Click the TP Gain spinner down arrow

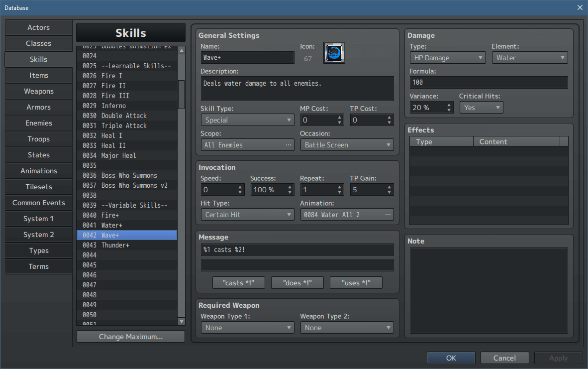click(389, 192)
